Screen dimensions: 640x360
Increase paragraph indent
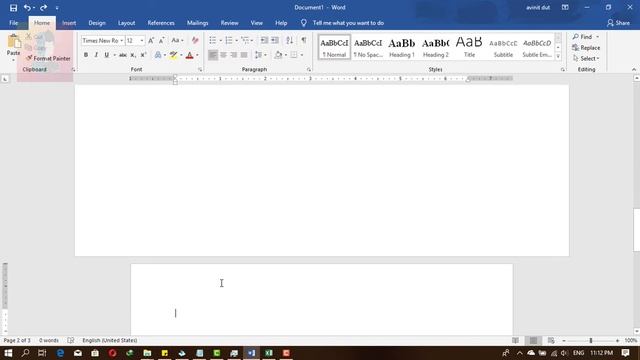click(x=275, y=40)
